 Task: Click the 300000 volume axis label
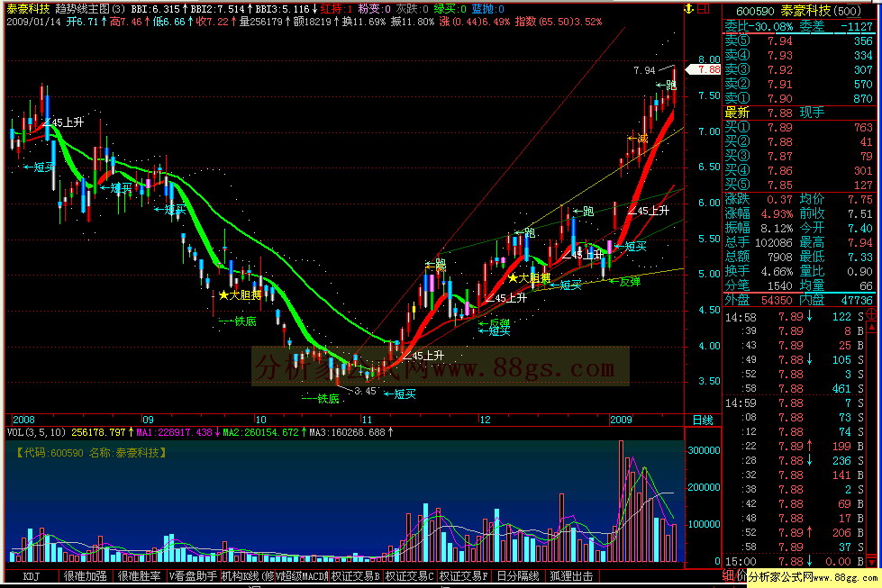703,450
